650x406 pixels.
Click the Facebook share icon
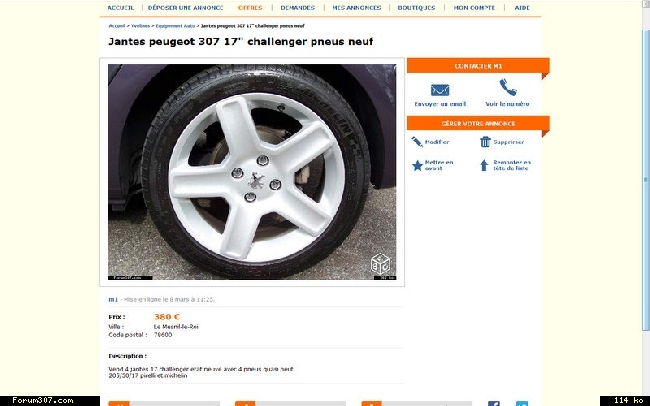(x=494, y=404)
